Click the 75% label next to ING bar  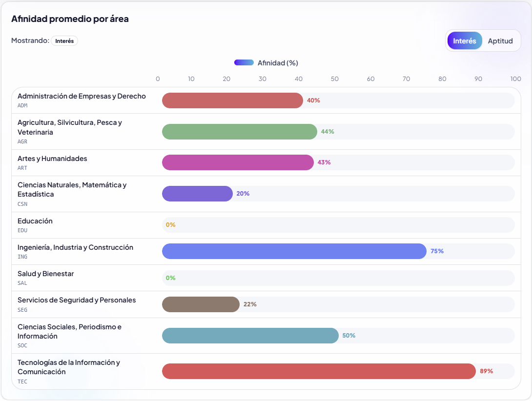pyautogui.click(x=438, y=251)
